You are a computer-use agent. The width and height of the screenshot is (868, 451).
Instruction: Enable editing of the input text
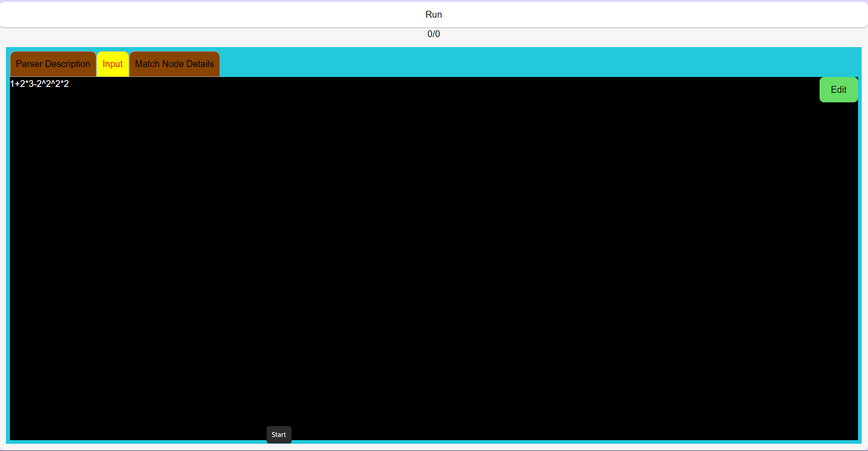pyautogui.click(x=838, y=89)
